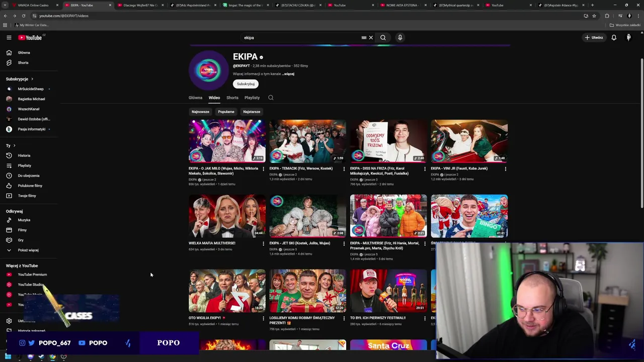Sort videos by Popularne chip
644x362 pixels.
pyautogui.click(x=226, y=112)
